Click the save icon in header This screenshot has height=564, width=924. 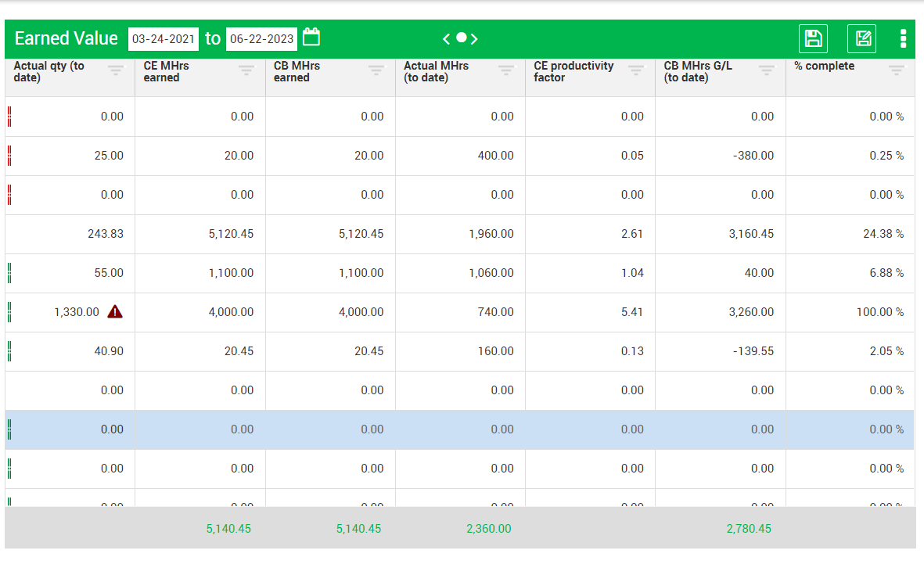point(813,38)
